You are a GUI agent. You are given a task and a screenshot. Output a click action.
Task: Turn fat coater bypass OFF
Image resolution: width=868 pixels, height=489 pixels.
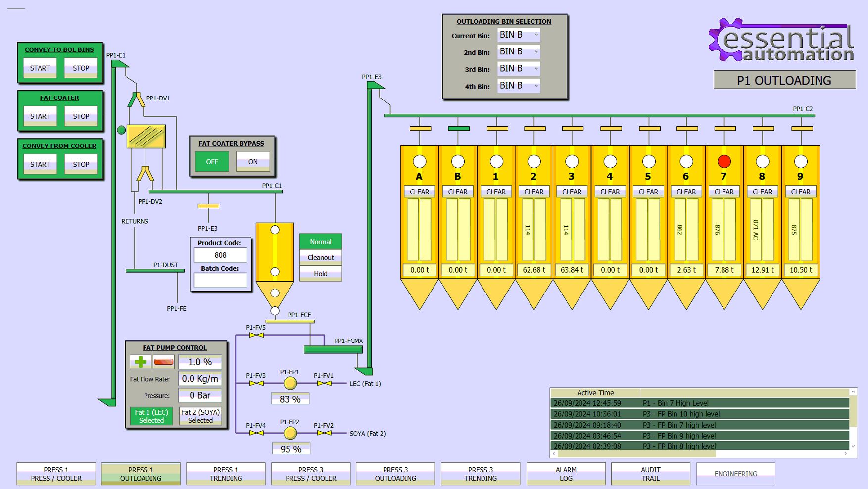pyautogui.click(x=212, y=162)
